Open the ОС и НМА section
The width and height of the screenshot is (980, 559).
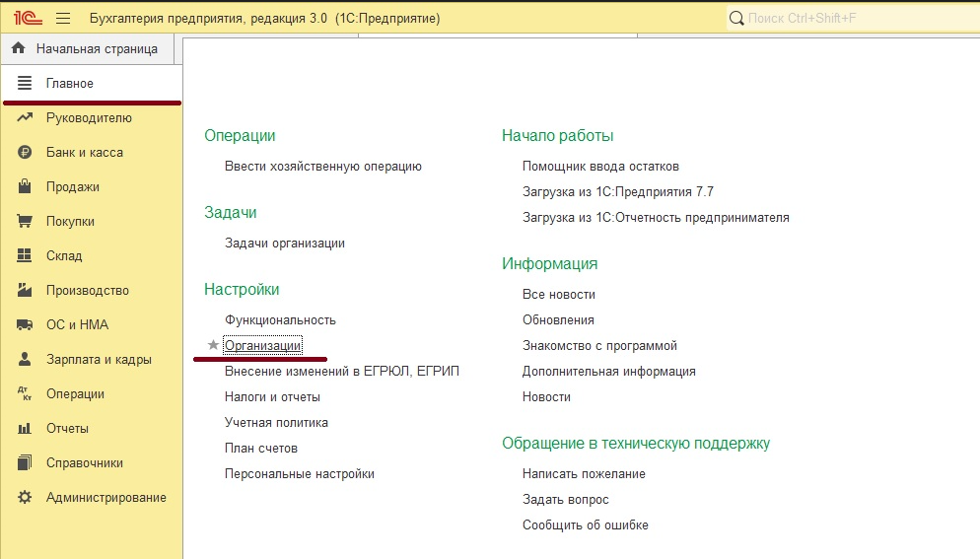tap(92, 324)
